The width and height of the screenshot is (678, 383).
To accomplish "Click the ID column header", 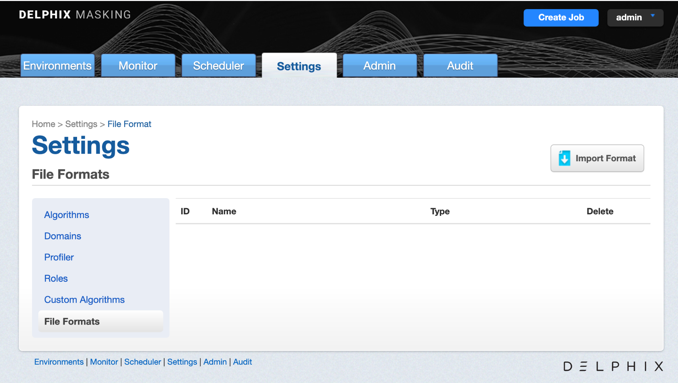I will click(185, 211).
